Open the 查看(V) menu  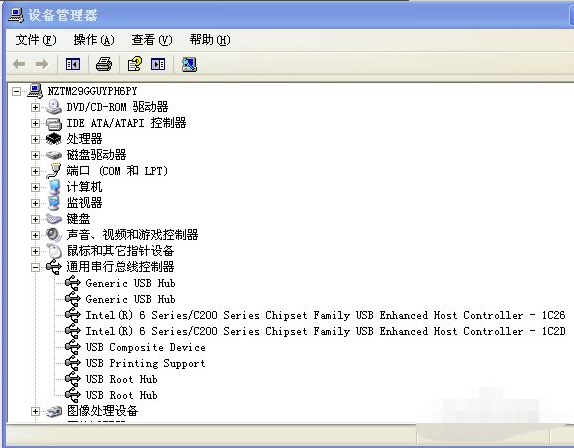pyautogui.click(x=152, y=40)
